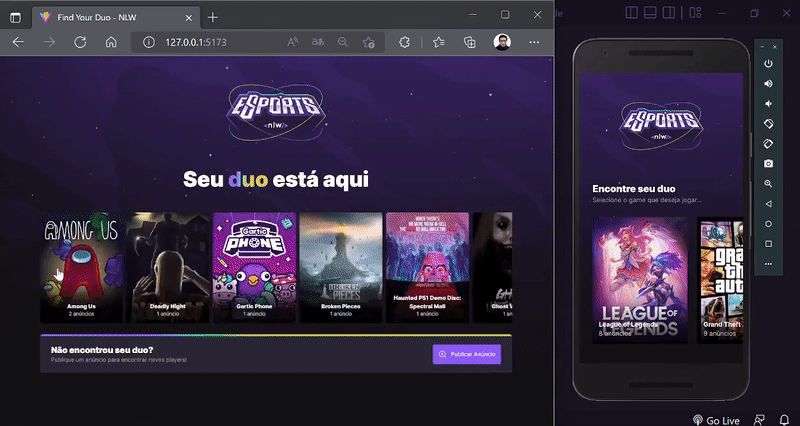Open the Gartic Phone game card
The height and width of the screenshot is (426, 800).
tap(254, 267)
